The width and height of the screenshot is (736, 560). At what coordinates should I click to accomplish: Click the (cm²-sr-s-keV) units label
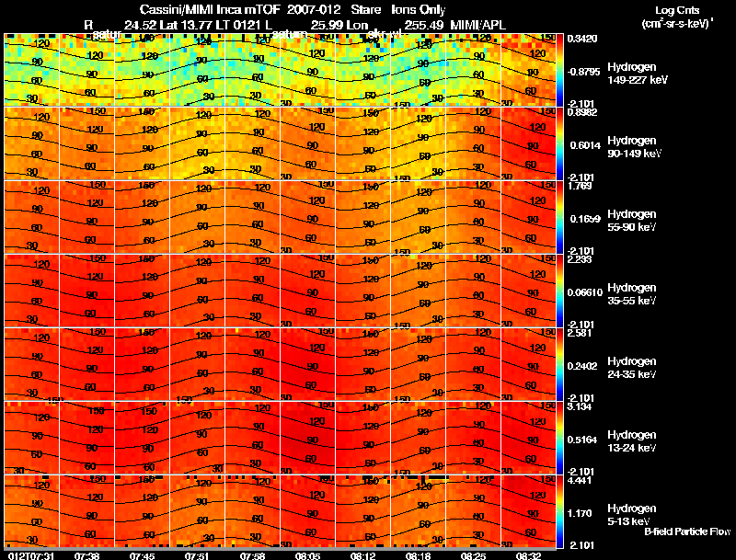pos(677,24)
